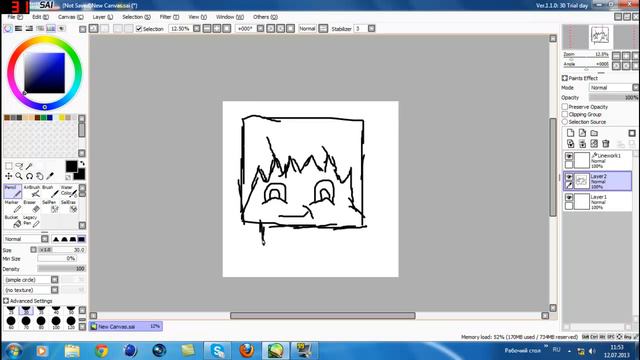Select brush size 30 preset
Screen dimensions: 640x360
point(26,310)
